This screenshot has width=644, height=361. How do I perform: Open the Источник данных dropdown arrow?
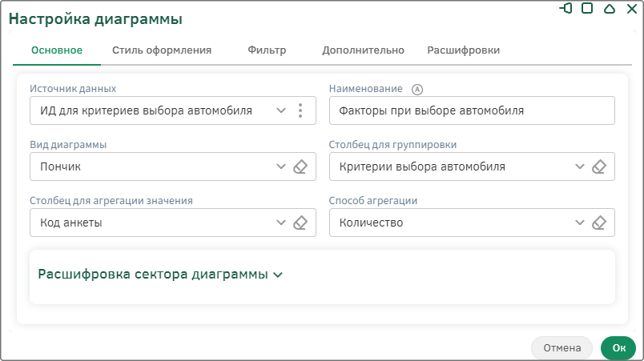[x=281, y=110]
